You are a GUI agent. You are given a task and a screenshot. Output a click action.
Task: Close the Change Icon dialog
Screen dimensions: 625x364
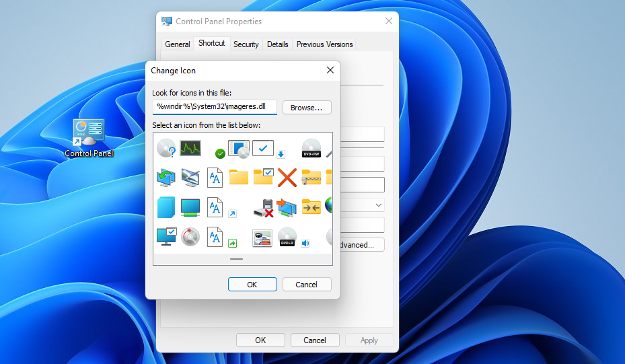(x=330, y=70)
